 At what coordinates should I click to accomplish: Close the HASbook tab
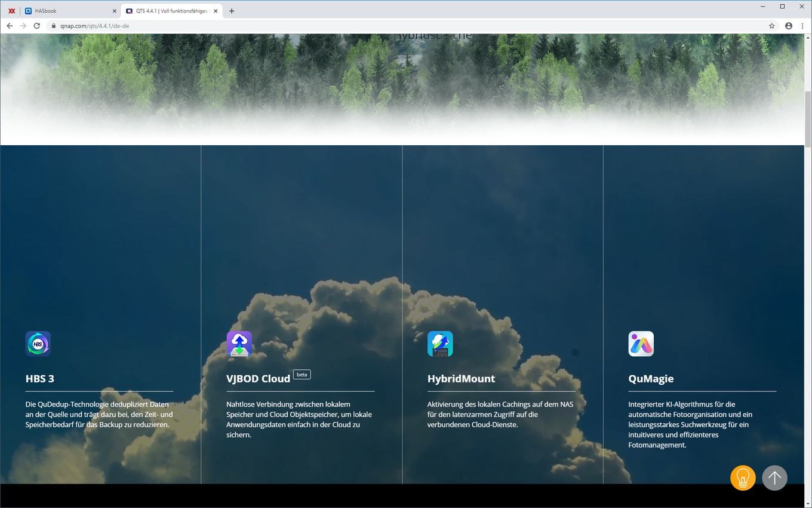(x=115, y=11)
